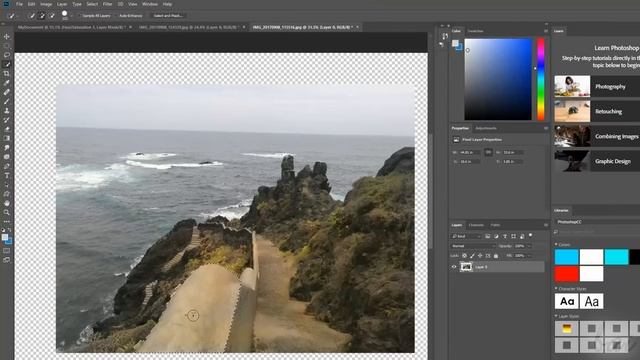Lock transparent pixels on layer
The height and width of the screenshot is (360, 640).
tap(464, 256)
